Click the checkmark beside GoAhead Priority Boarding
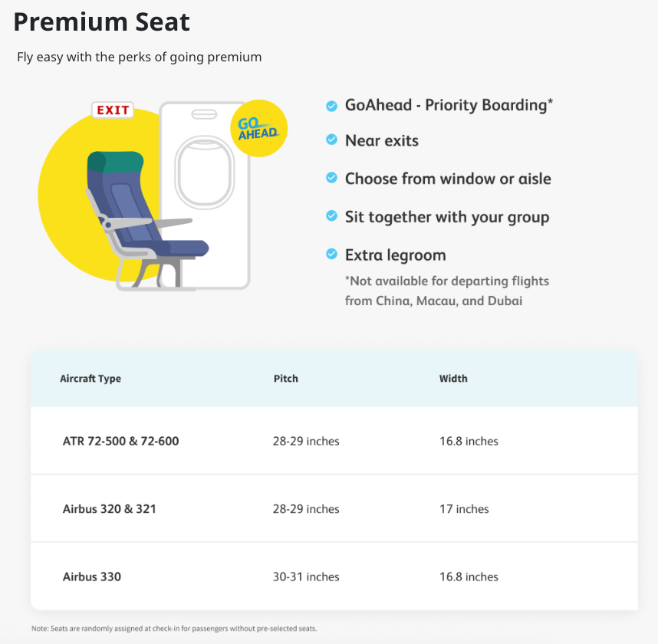The height and width of the screenshot is (644, 658). tap(331, 106)
